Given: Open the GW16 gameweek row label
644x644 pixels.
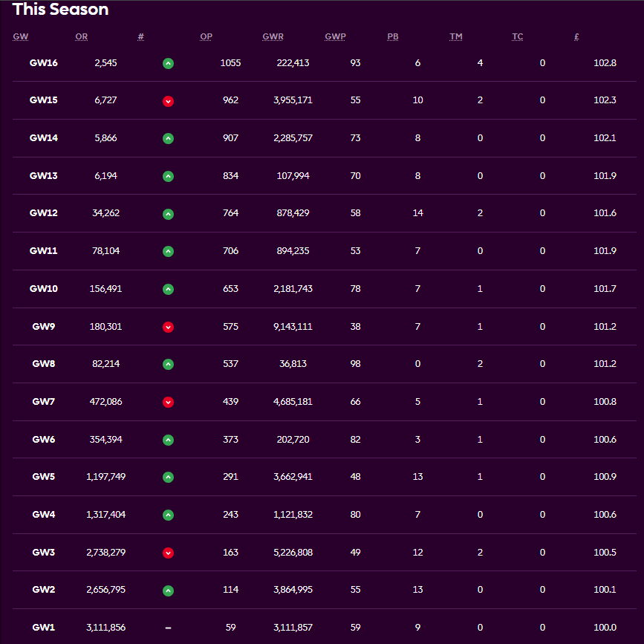Looking at the screenshot, I should 44,63.
